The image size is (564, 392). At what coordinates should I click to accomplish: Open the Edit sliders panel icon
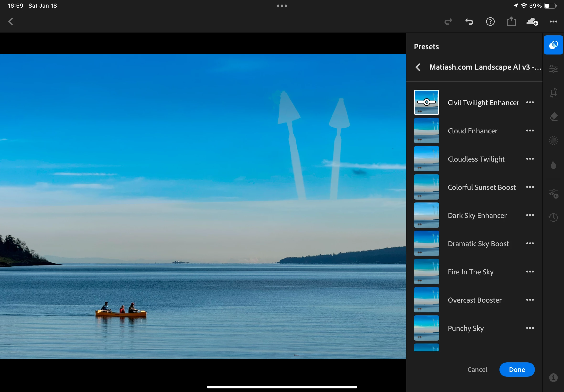(553, 69)
